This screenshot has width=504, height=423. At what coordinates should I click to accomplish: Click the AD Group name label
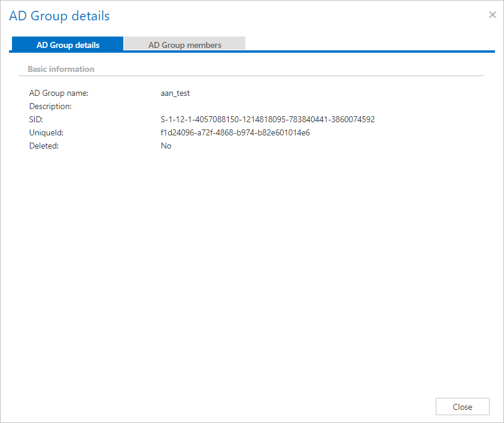point(59,93)
